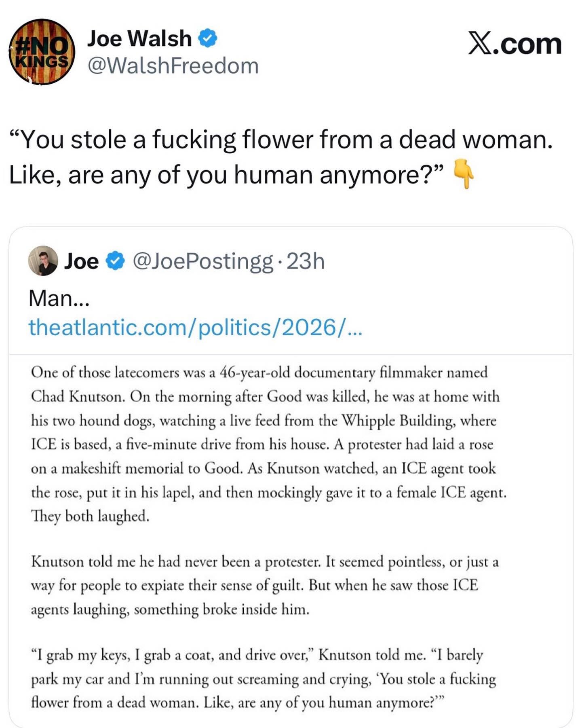
Task: Click the X.com logo
Action: tap(515, 44)
